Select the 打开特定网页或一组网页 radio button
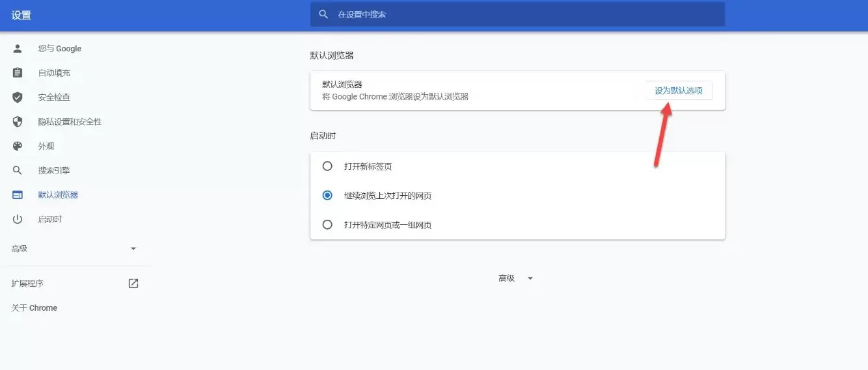Image resolution: width=868 pixels, height=370 pixels. pyautogui.click(x=327, y=225)
